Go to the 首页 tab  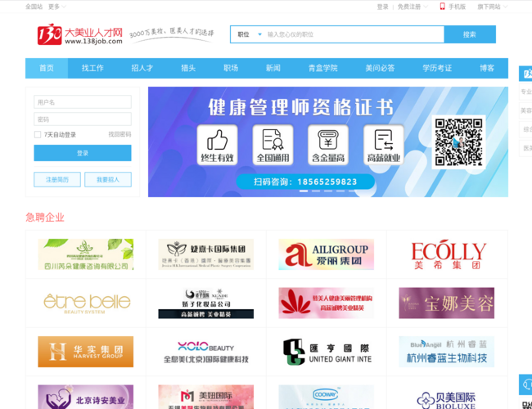(x=47, y=68)
